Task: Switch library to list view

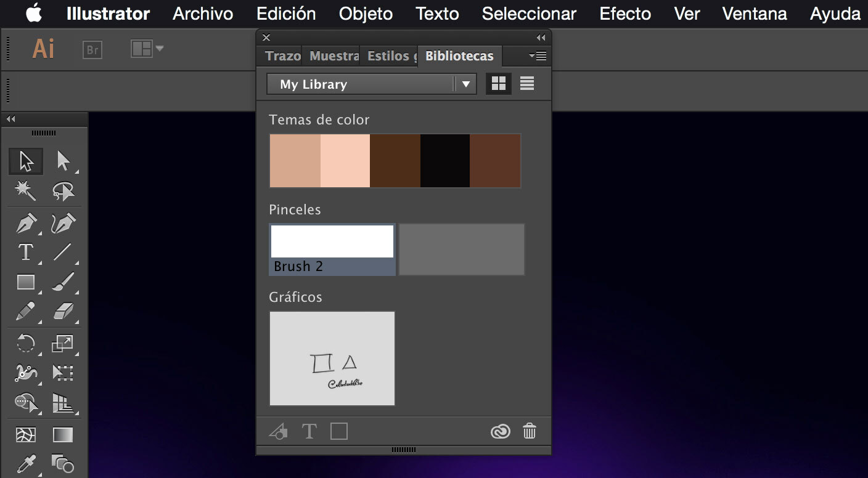Action: click(527, 84)
